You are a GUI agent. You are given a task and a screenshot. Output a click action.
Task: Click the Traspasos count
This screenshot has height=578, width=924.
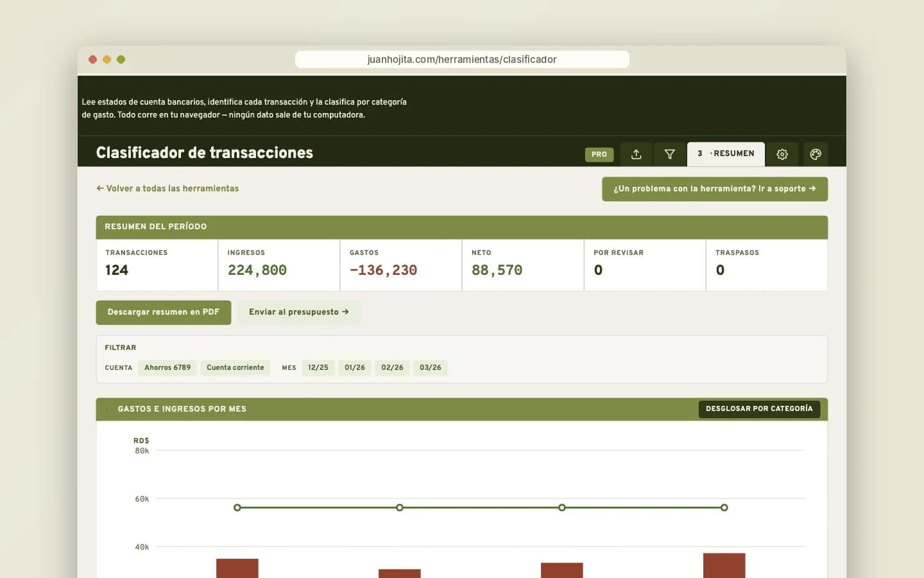pyautogui.click(x=720, y=270)
